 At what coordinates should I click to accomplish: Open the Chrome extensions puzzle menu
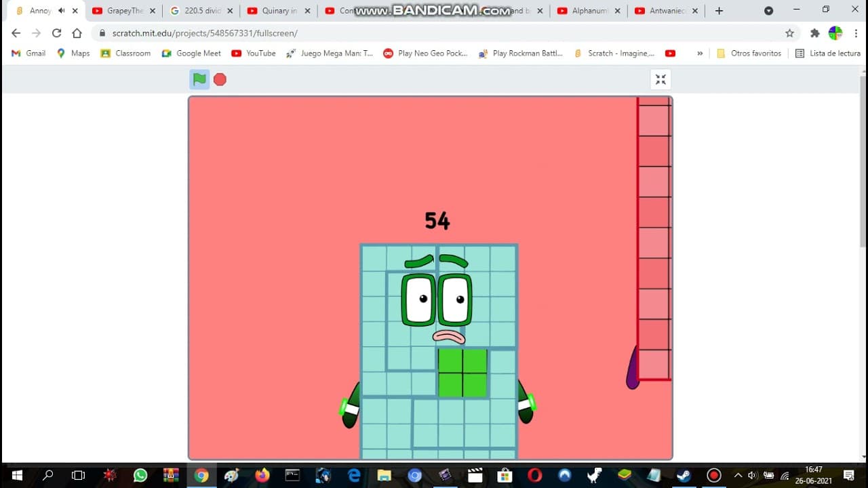(815, 33)
